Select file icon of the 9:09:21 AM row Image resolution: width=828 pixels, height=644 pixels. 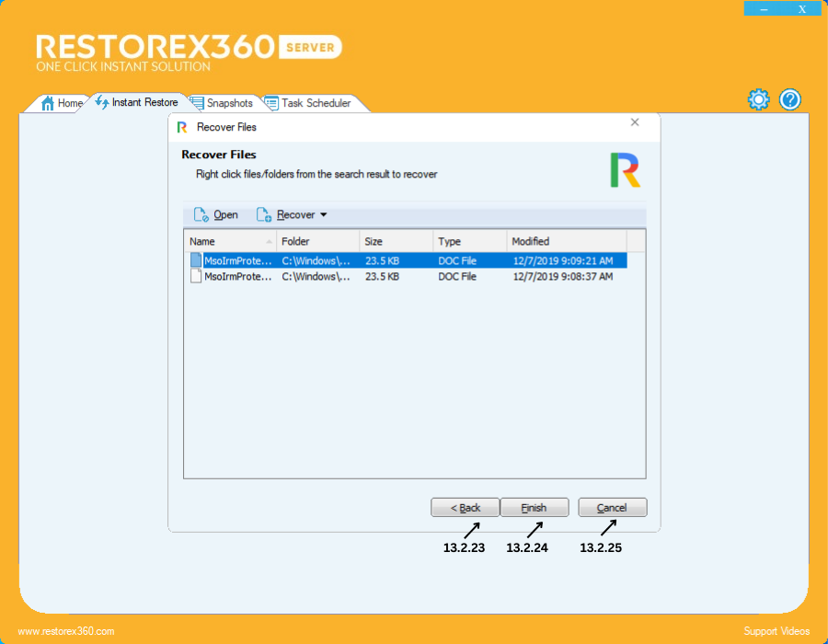[x=196, y=260]
